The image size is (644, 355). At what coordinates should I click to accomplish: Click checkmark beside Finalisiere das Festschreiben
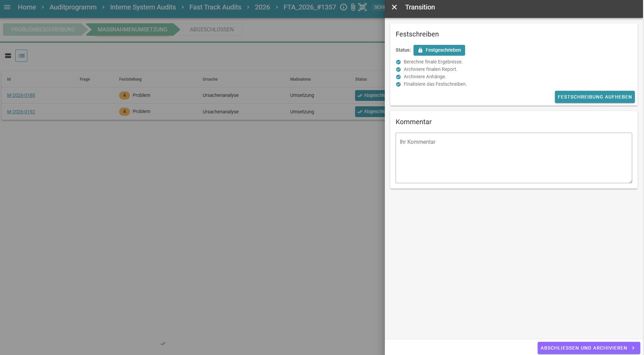[x=398, y=84]
